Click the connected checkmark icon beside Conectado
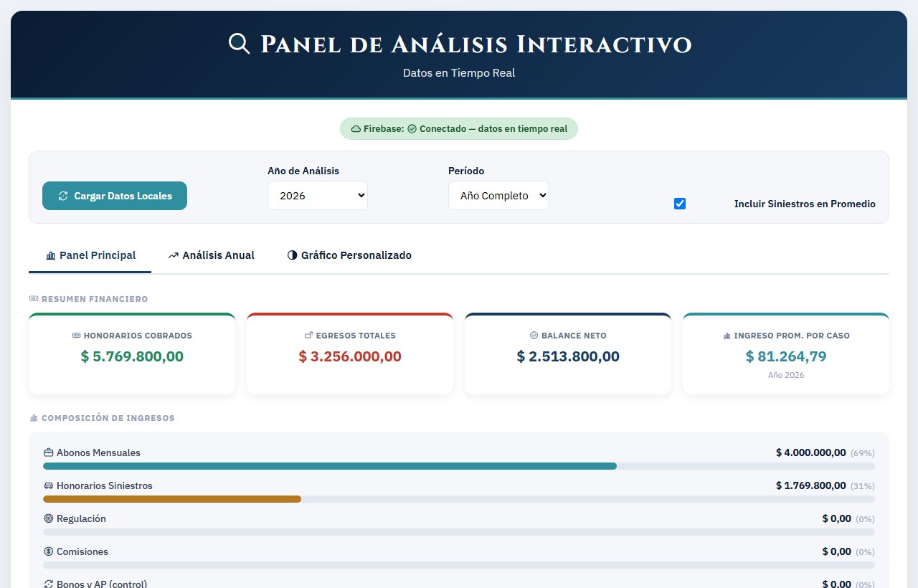The height and width of the screenshot is (588, 918). tap(412, 129)
